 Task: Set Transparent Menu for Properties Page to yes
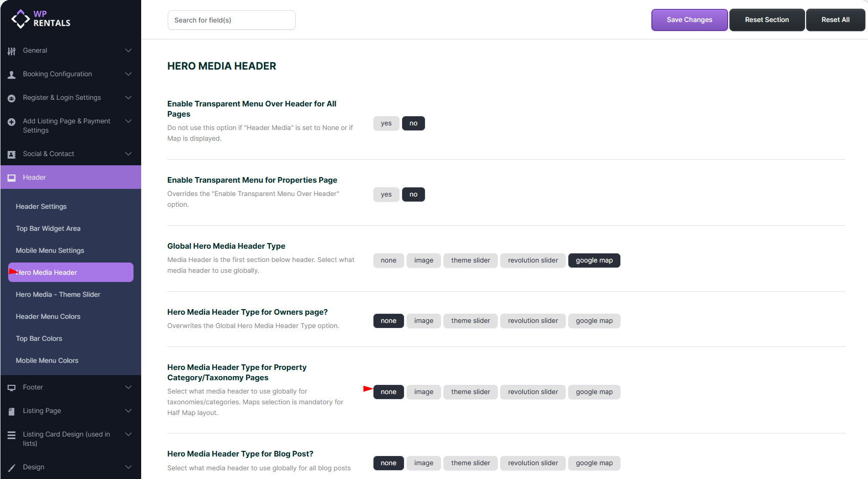point(386,194)
